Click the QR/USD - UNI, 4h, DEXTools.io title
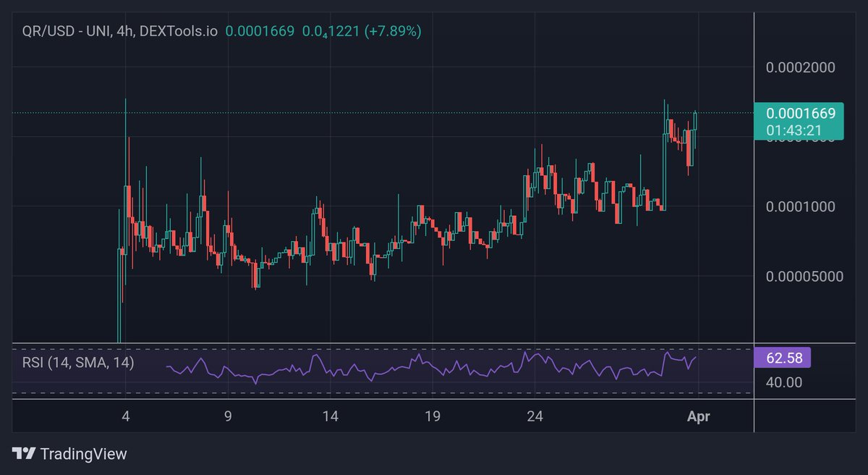 click(120, 31)
